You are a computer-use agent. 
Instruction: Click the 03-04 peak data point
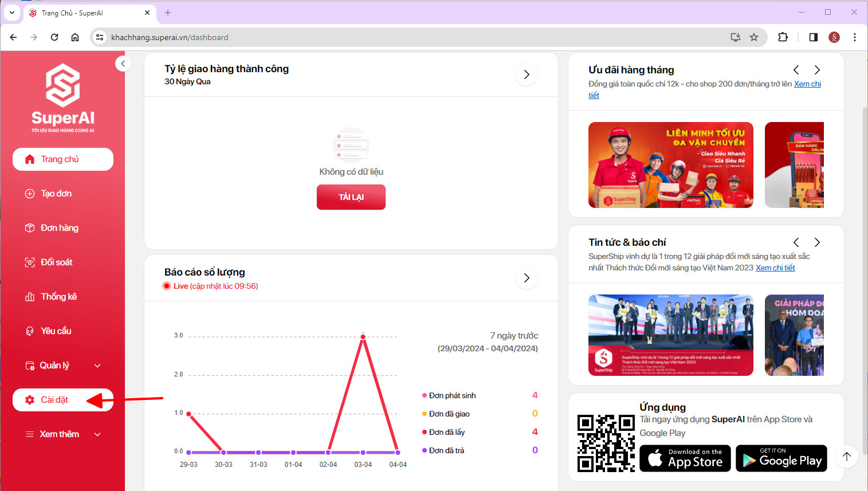tap(363, 337)
